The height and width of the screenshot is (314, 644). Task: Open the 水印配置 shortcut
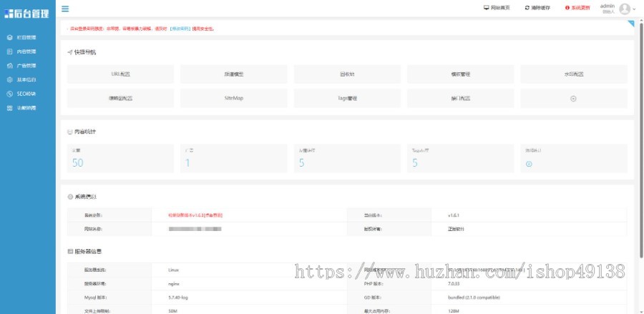click(x=574, y=74)
